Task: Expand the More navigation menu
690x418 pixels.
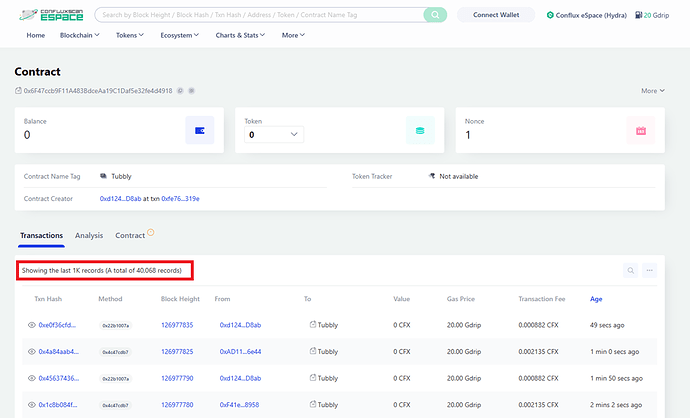Action: (293, 35)
